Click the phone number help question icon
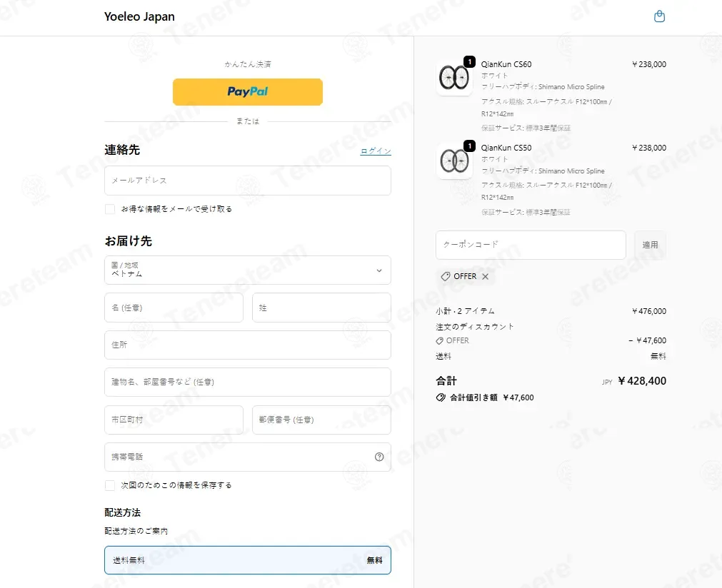 click(x=379, y=457)
